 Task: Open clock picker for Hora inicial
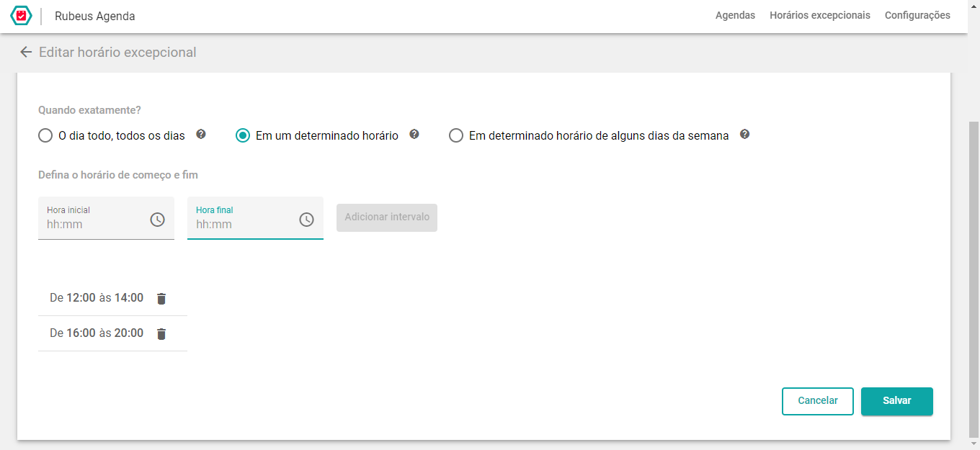pos(157,220)
